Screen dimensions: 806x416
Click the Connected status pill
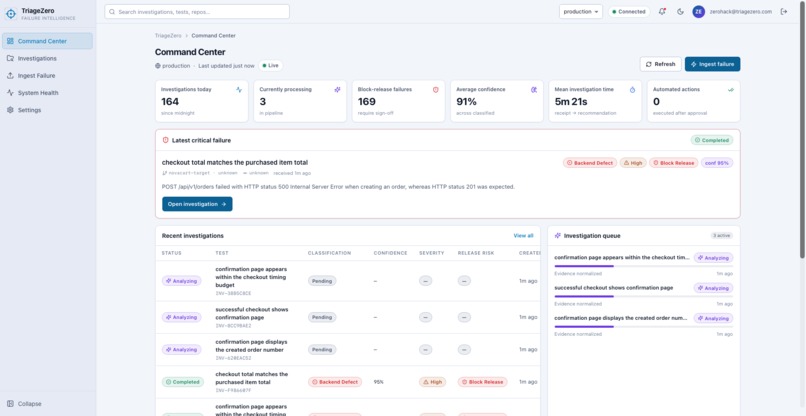(629, 11)
